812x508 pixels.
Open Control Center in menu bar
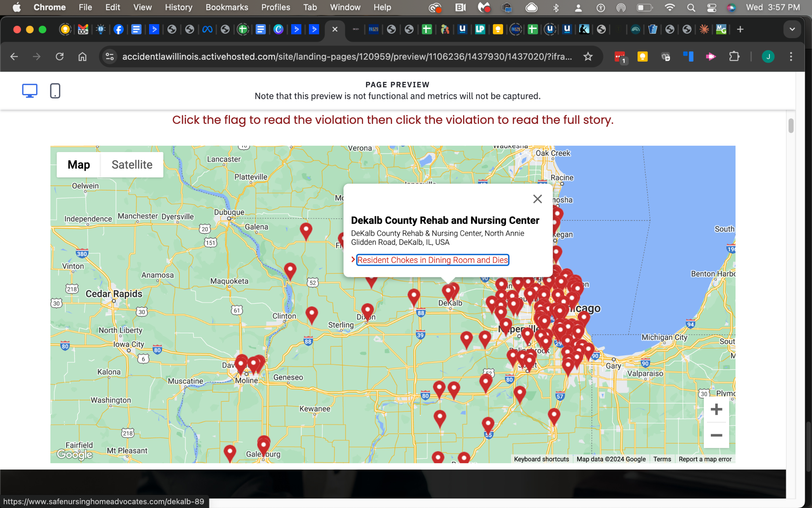click(712, 8)
